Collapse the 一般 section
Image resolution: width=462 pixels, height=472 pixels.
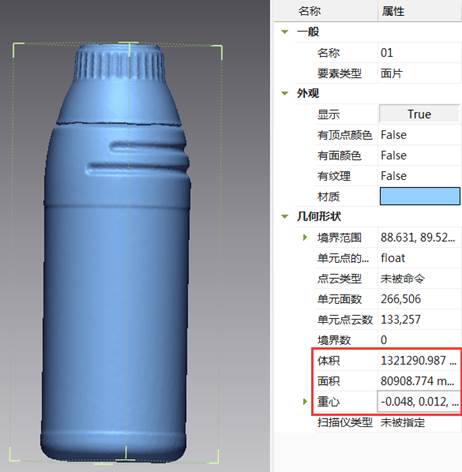pyautogui.click(x=285, y=32)
